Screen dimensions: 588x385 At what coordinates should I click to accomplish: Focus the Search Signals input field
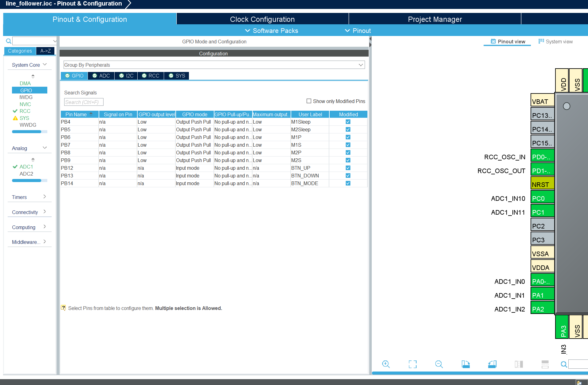pos(84,102)
